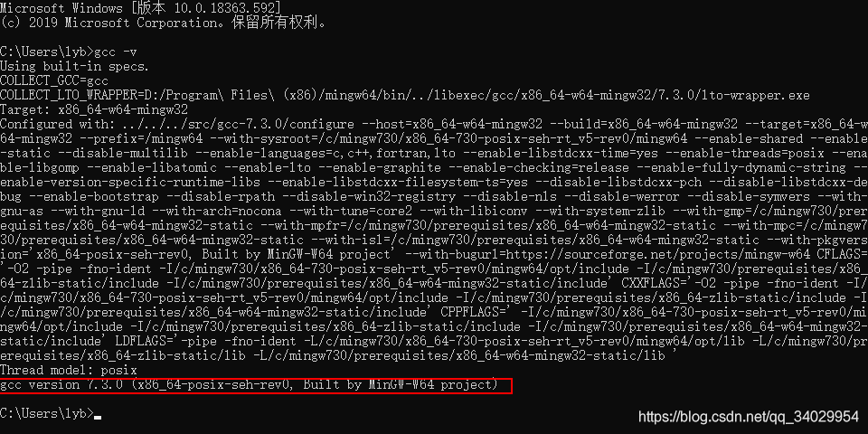Click the Microsoft Windows version 10.0.18363.592 line
Screen dimensions: 868x434
pos(141,8)
